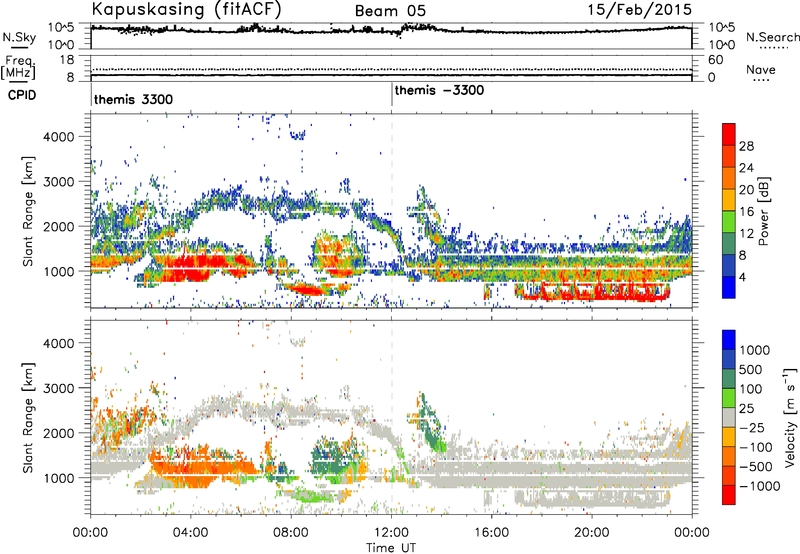
Task: Click the 04:00 time axis label
Action: pos(191,533)
